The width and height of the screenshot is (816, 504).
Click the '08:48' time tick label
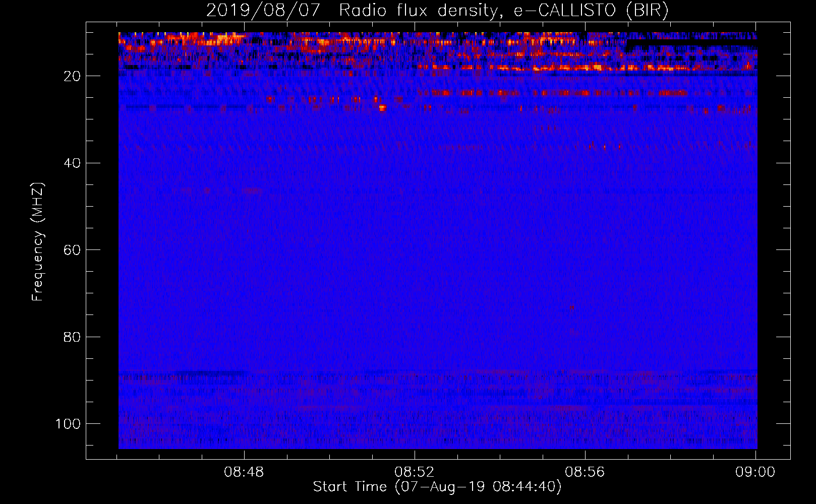click(245, 472)
